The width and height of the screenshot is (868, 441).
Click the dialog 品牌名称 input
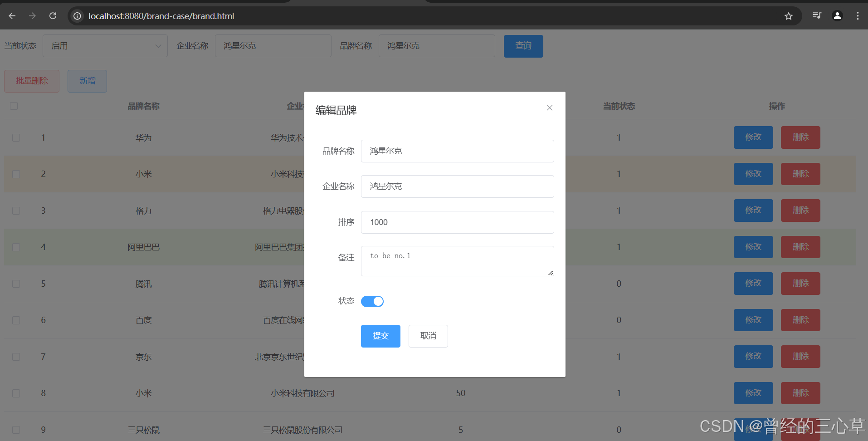point(457,151)
